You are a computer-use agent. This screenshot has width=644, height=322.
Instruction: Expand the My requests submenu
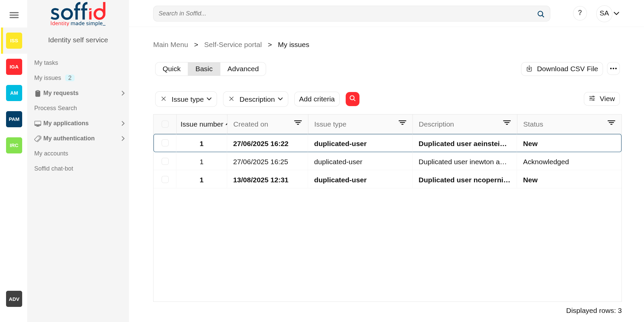click(123, 93)
